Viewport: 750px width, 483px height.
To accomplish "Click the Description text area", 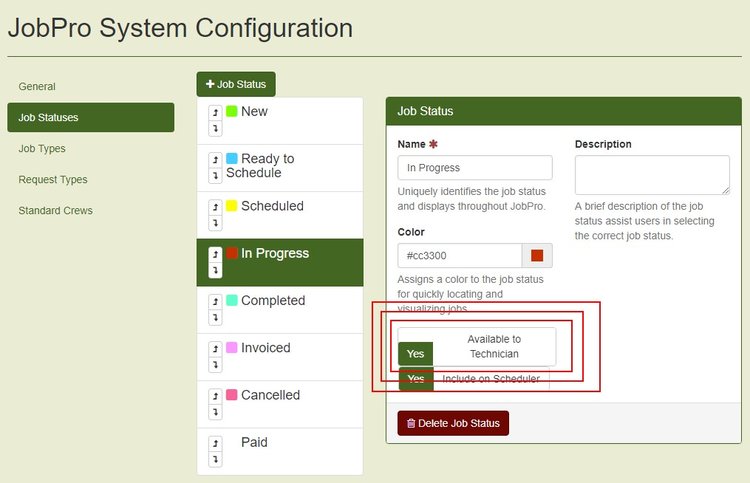I will (651, 175).
